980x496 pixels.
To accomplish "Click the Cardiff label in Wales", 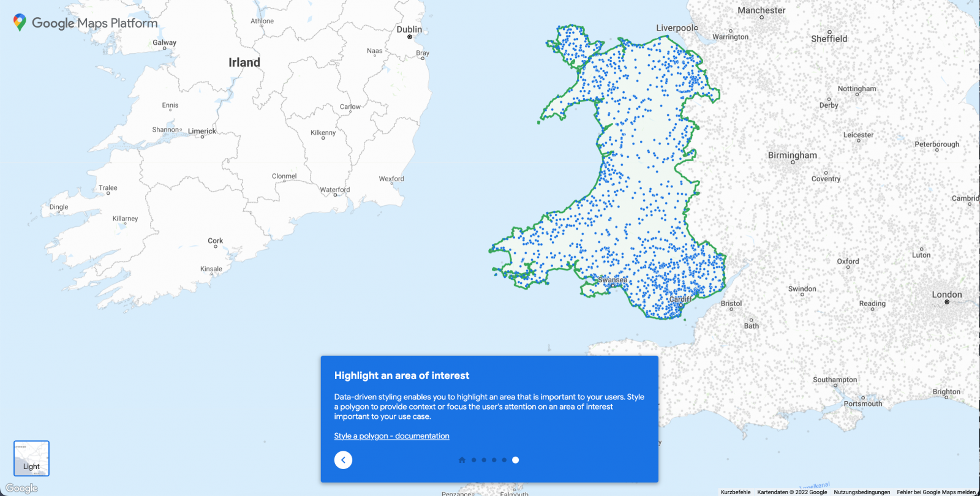I will [x=680, y=299].
